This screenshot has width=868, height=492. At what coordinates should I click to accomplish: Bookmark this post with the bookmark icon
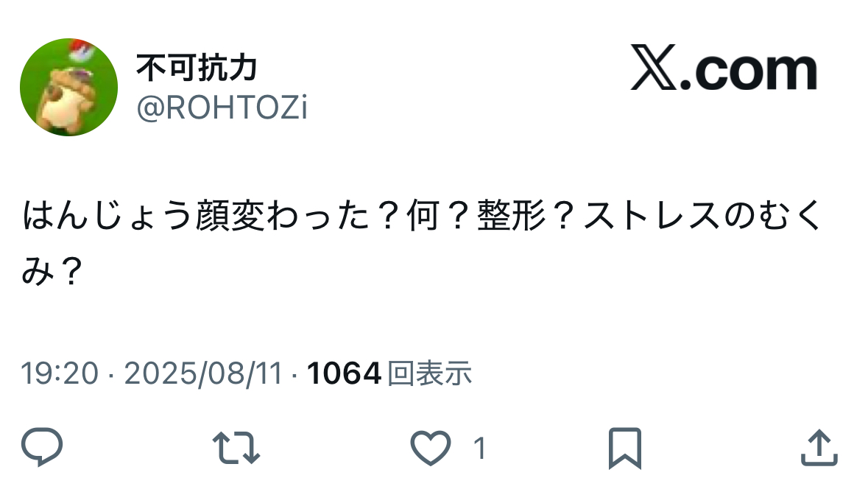625,448
